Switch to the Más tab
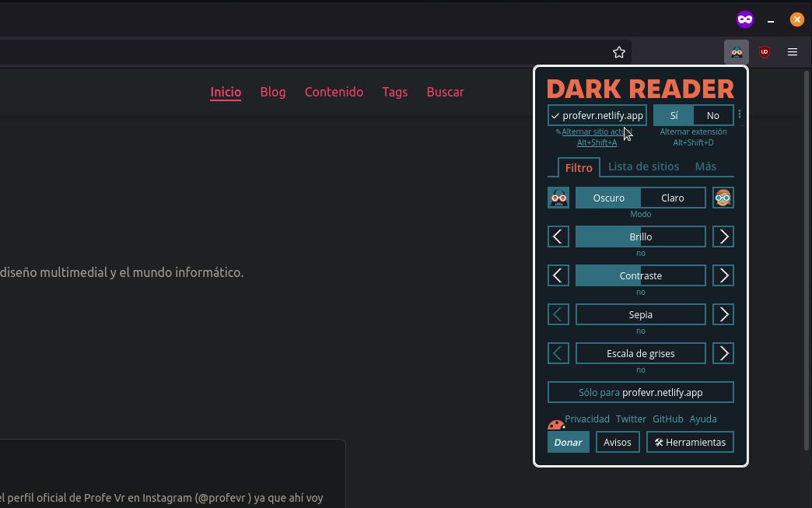Image resolution: width=812 pixels, height=508 pixels. pos(705,166)
